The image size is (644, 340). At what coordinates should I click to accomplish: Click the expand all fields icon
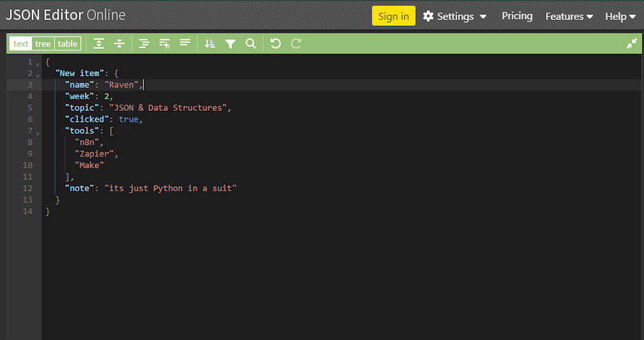click(x=98, y=43)
